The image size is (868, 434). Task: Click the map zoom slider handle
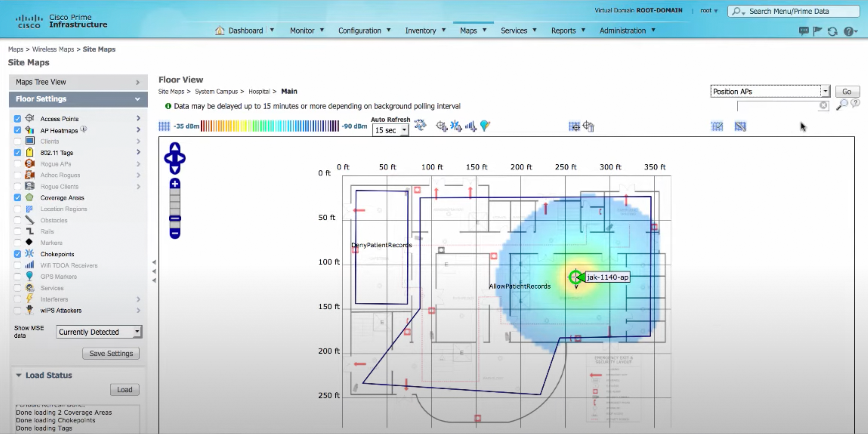175,219
